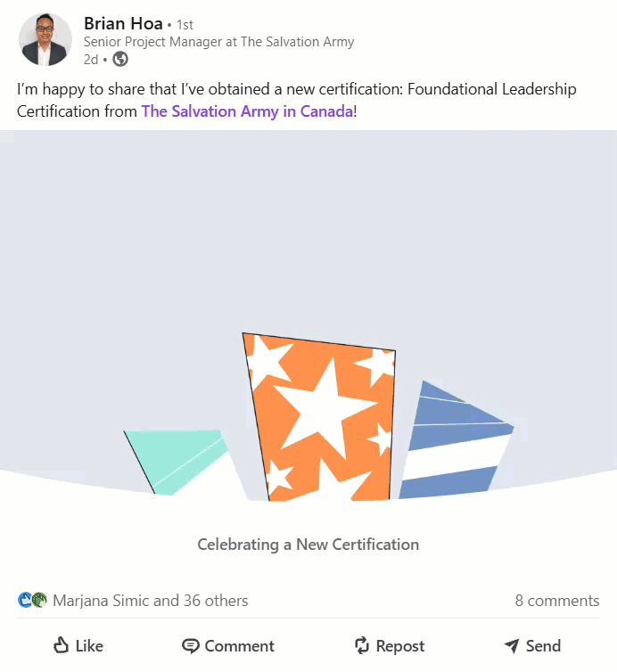617x672 pixels.
Task: Click the Repost arrows icon
Action: (361, 645)
